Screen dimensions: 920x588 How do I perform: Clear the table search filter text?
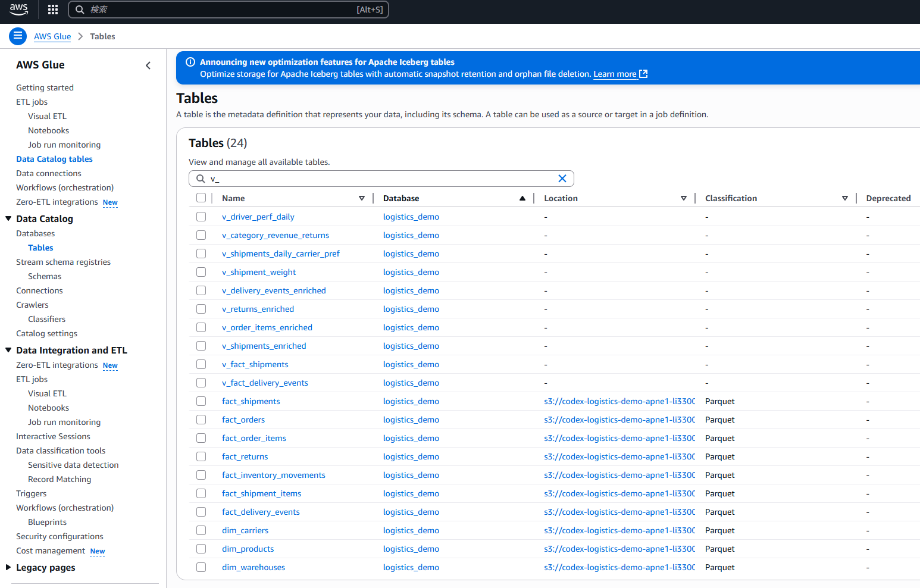click(x=562, y=179)
